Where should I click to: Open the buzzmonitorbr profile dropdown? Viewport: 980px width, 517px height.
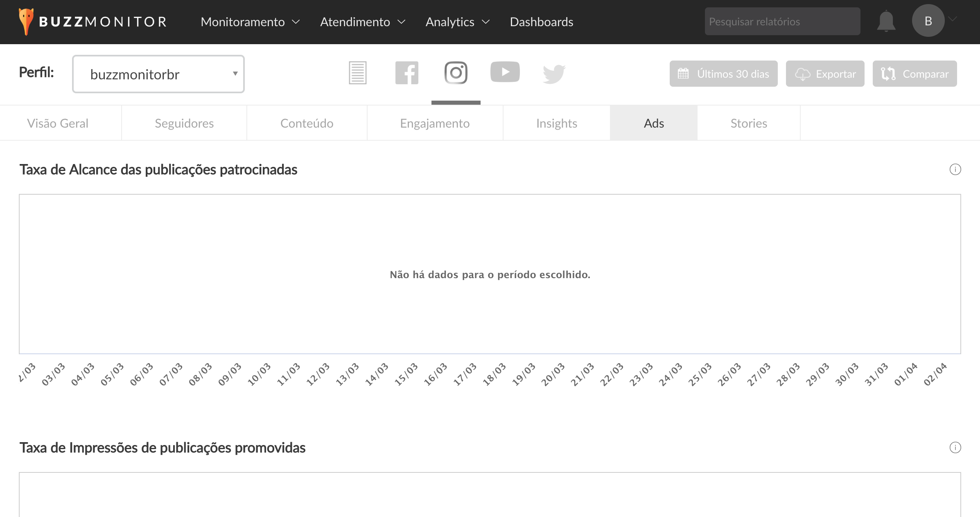click(158, 74)
